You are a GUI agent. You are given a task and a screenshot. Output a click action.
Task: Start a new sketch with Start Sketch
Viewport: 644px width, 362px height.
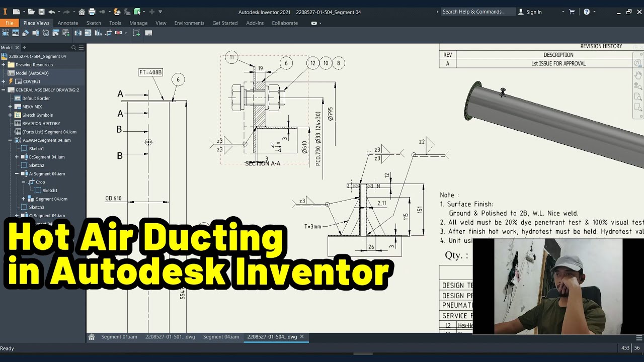point(136,33)
